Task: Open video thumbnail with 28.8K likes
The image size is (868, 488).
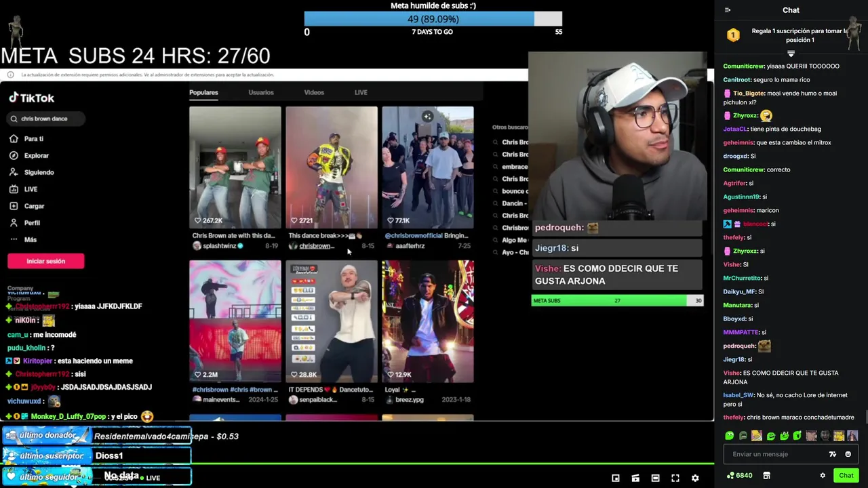Action: (332, 321)
